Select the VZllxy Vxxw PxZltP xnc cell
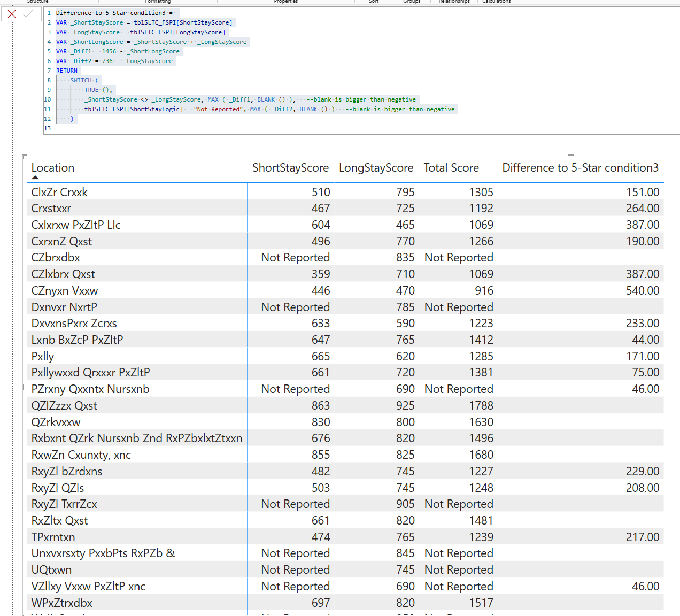 88,587
